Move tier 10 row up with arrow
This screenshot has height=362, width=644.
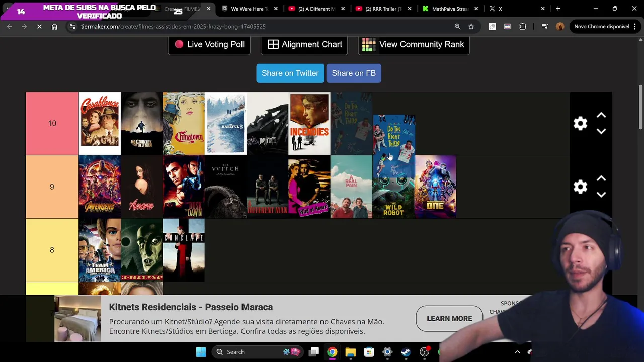(601, 116)
